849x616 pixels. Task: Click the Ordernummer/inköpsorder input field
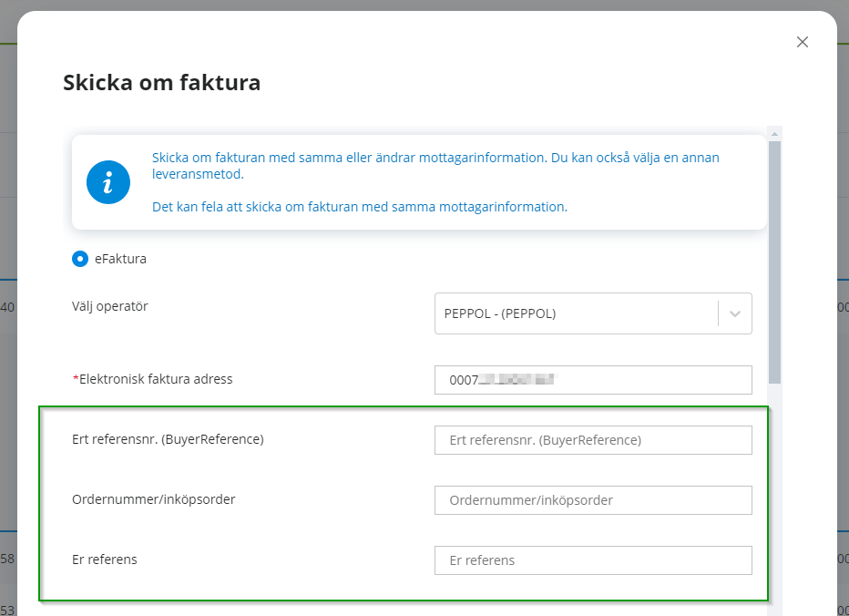[593, 500]
